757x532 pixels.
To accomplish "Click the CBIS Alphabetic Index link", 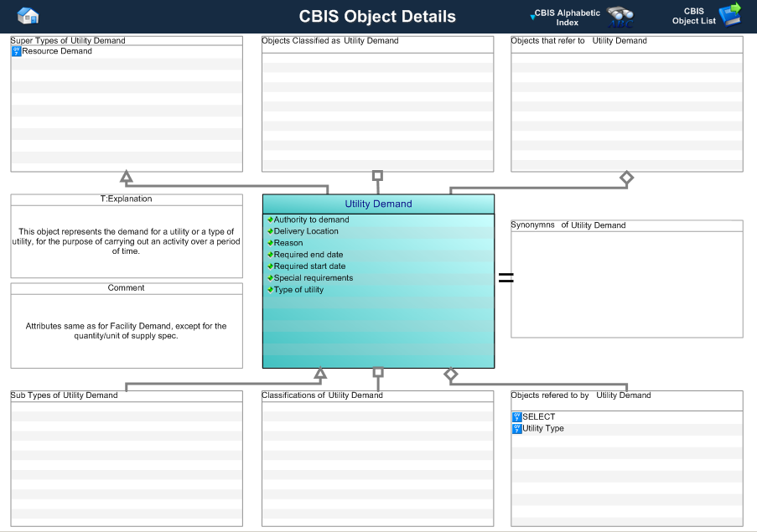I will (568, 18).
